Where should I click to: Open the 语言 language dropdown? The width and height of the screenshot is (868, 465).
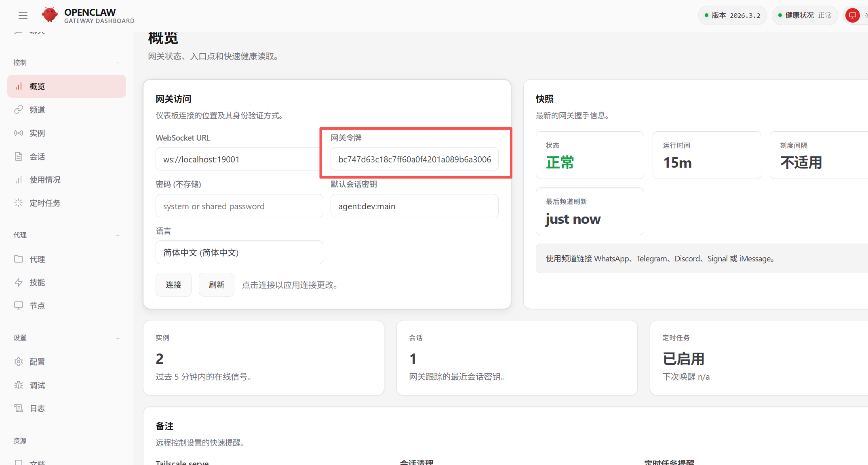point(239,252)
